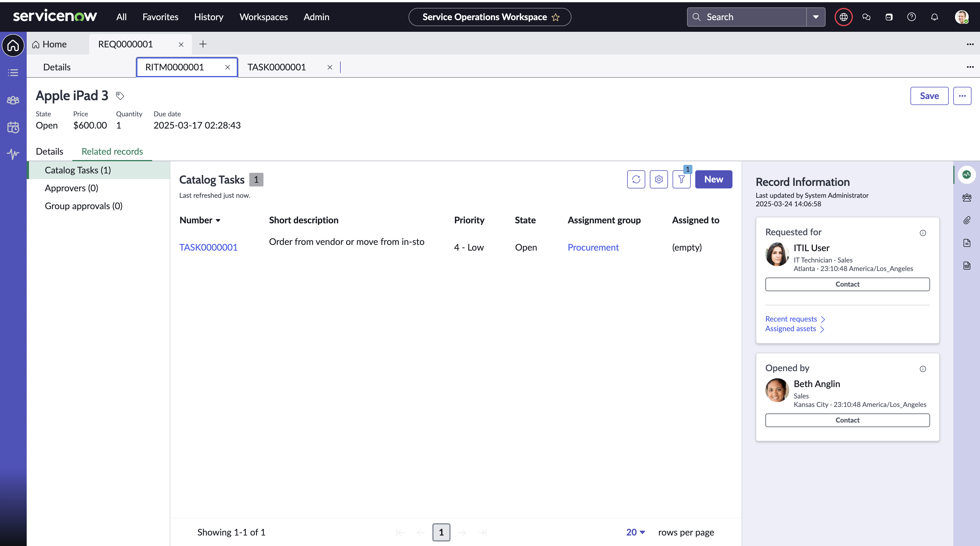This screenshot has width=980, height=546.
Task: Open the search scope dropdown arrow
Action: click(816, 17)
